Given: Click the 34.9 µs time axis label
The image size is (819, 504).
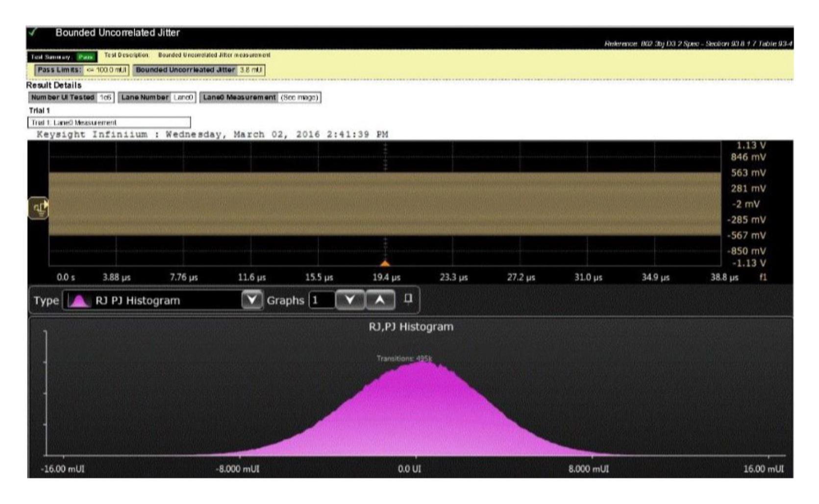Looking at the screenshot, I should [656, 277].
